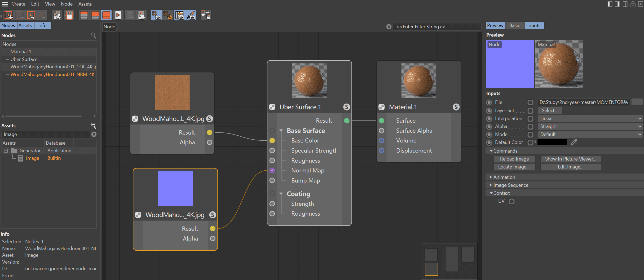Toggle the Layer Set animation circle
The height and width of the screenshot is (280, 644).
489,111
